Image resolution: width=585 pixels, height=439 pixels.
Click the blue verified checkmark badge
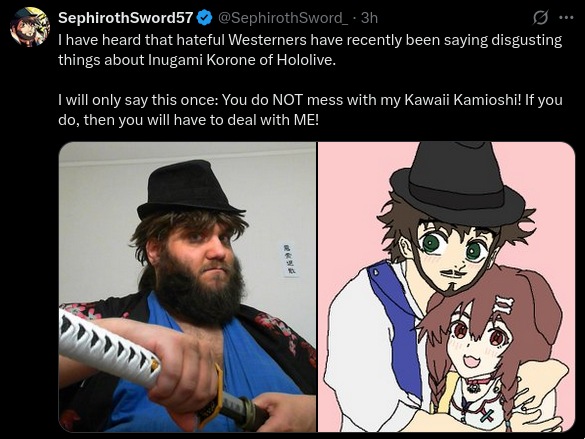[204, 18]
